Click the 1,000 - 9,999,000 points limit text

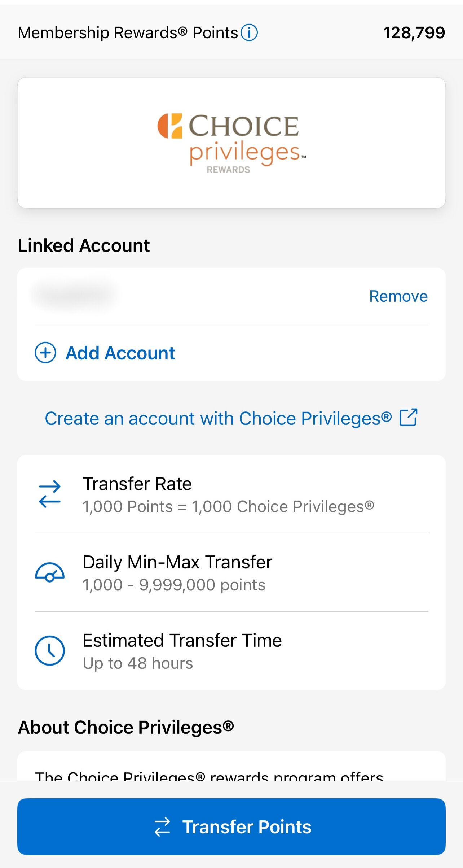(174, 585)
